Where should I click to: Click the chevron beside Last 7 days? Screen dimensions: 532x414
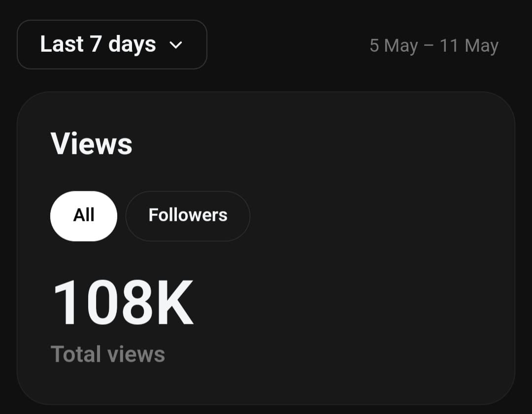tap(176, 45)
